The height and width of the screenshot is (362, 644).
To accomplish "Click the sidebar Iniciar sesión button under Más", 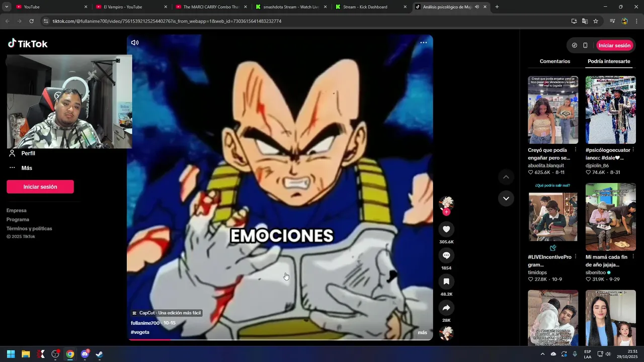I will point(40,187).
